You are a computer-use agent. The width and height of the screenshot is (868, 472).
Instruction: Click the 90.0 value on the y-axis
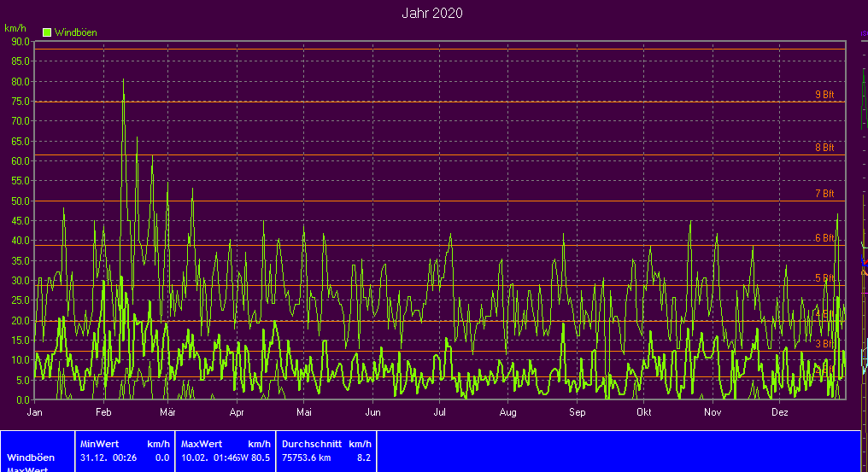click(x=20, y=41)
